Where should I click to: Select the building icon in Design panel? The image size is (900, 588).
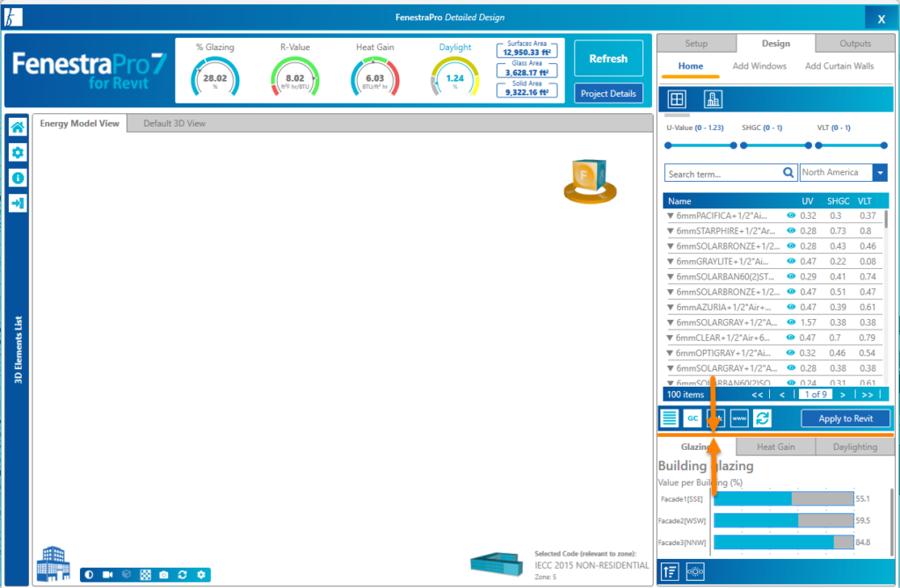(x=713, y=99)
